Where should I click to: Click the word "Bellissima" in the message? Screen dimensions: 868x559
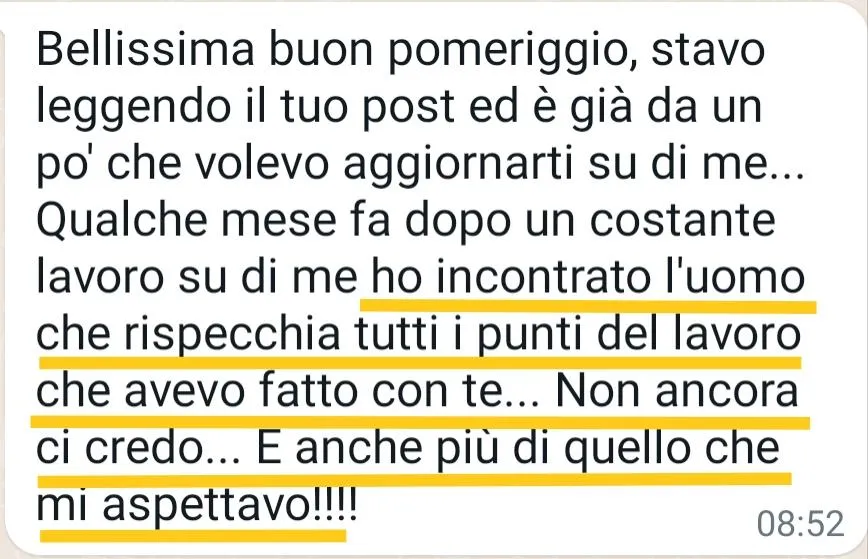coord(145,50)
